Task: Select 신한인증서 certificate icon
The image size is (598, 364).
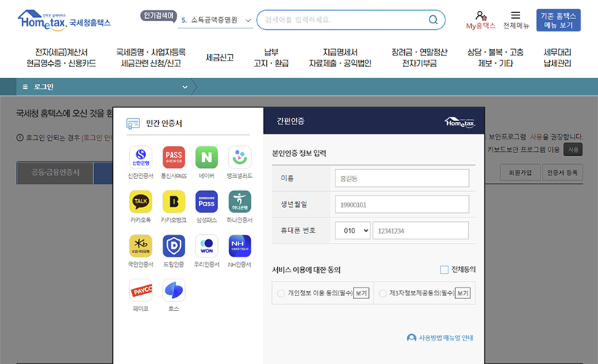Action: click(x=141, y=158)
